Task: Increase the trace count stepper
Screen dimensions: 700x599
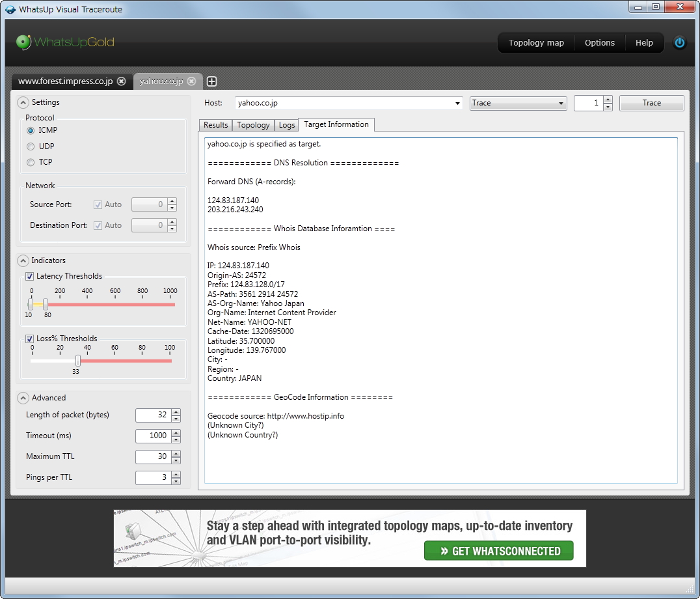Action: pos(608,100)
